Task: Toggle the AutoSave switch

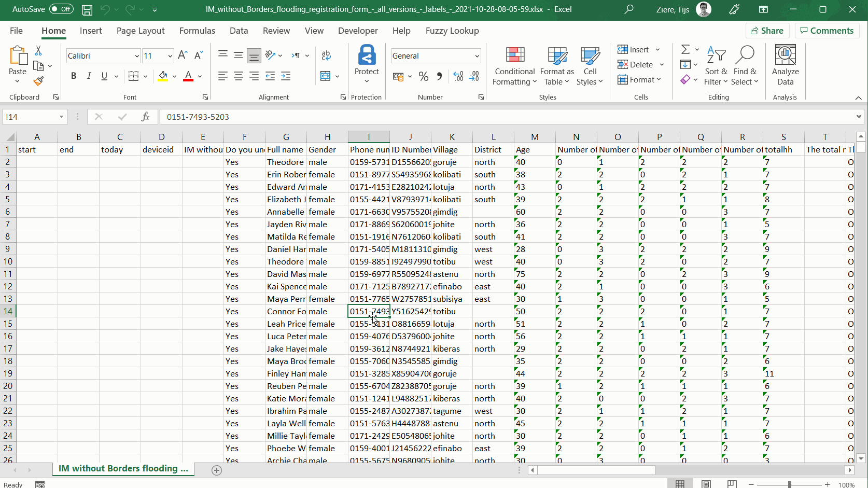Action: point(61,9)
